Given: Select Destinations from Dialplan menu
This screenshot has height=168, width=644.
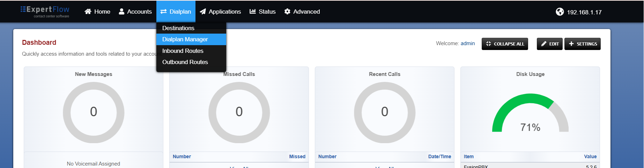Looking at the screenshot, I should point(191,28).
